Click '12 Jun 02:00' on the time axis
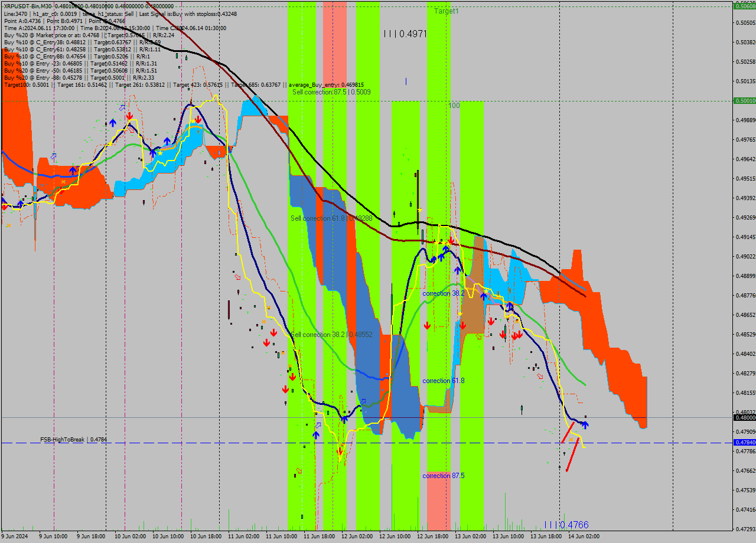Screen dimensions: 756x543 356,537
